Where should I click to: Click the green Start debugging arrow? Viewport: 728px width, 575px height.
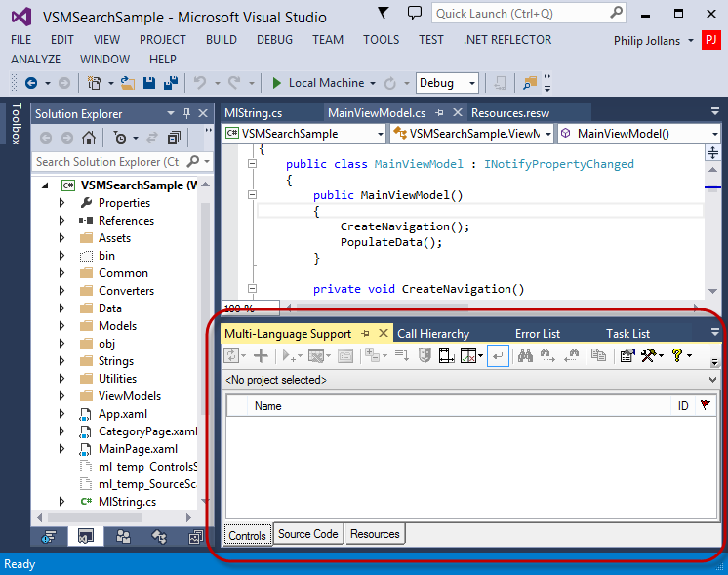[x=277, y=84]
